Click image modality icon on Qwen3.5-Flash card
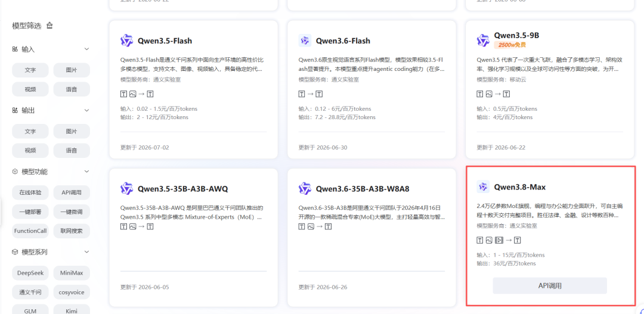644x314 pixels. pos(132,94)
